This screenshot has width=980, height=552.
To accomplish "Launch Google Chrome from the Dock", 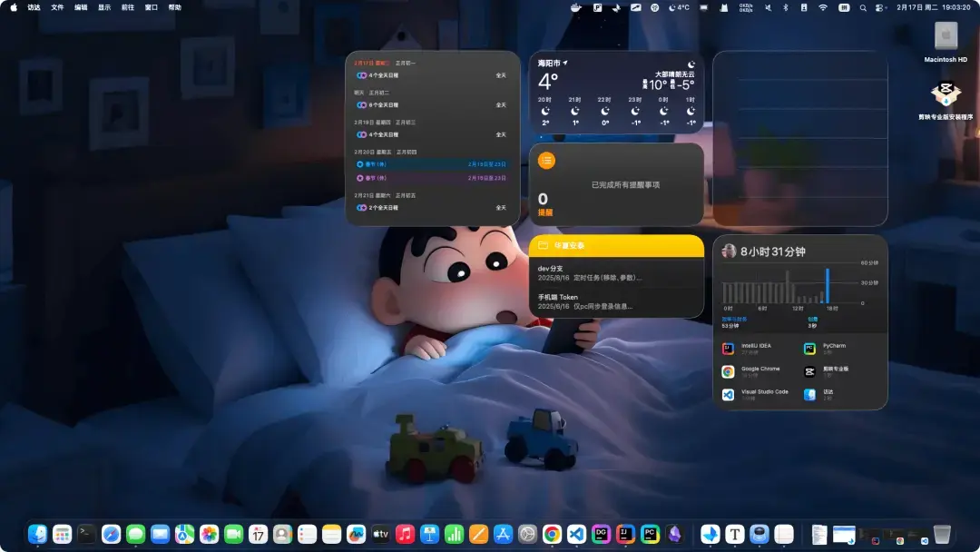I will [x=550, y=533].
